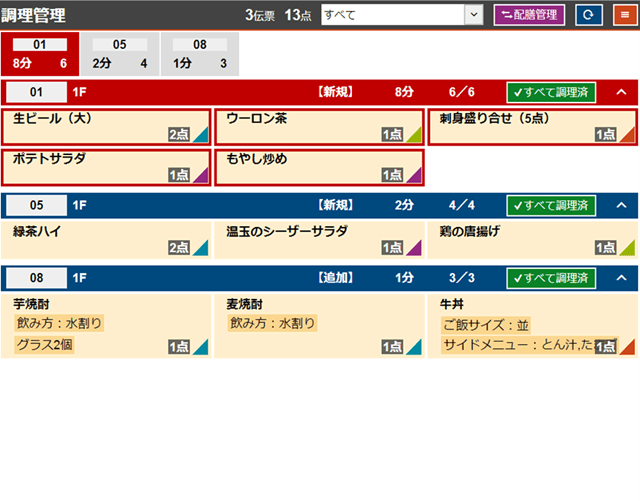Collapse the order 01 section
The width and height of the screenshot is (640, 501).
[x=621, y=92]
